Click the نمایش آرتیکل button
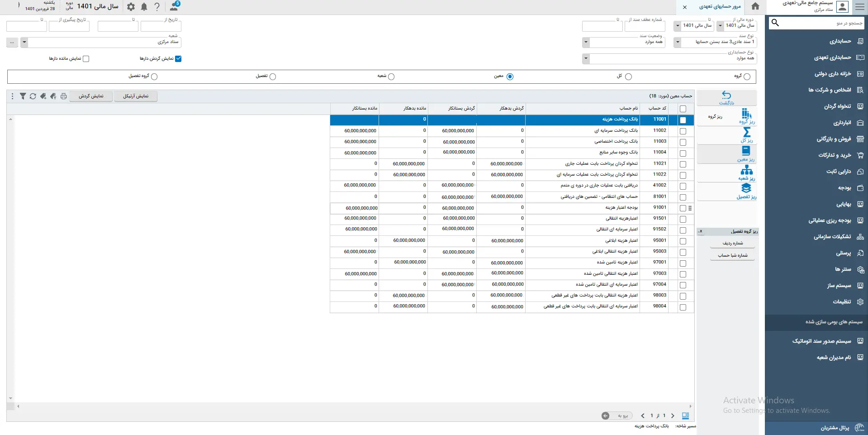The height and width of the screenshot is (435, 868). click(x=136, y=96)
